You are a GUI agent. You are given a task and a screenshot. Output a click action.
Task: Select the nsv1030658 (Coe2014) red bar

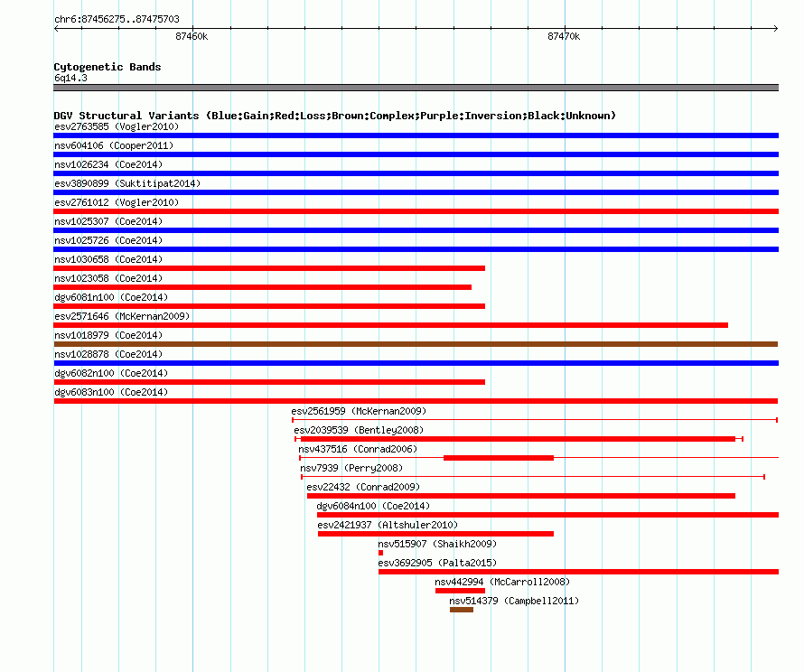pyautogui.click(x=269, y=268)
